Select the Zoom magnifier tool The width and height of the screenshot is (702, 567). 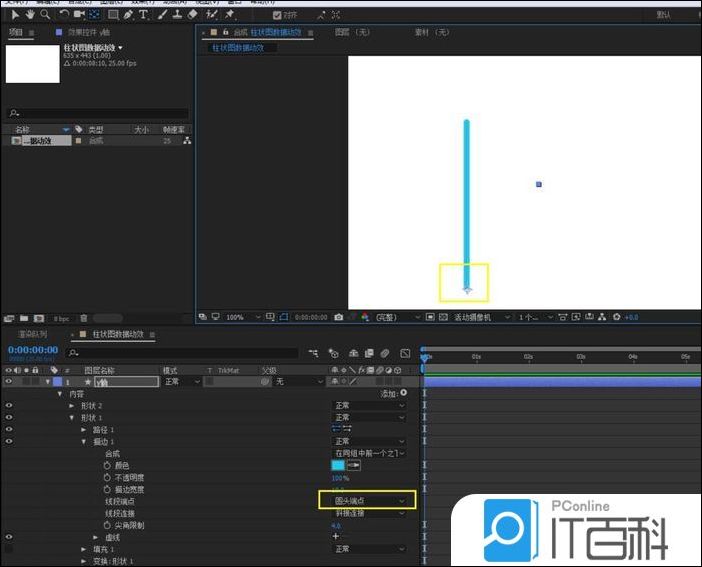[45, 15]
